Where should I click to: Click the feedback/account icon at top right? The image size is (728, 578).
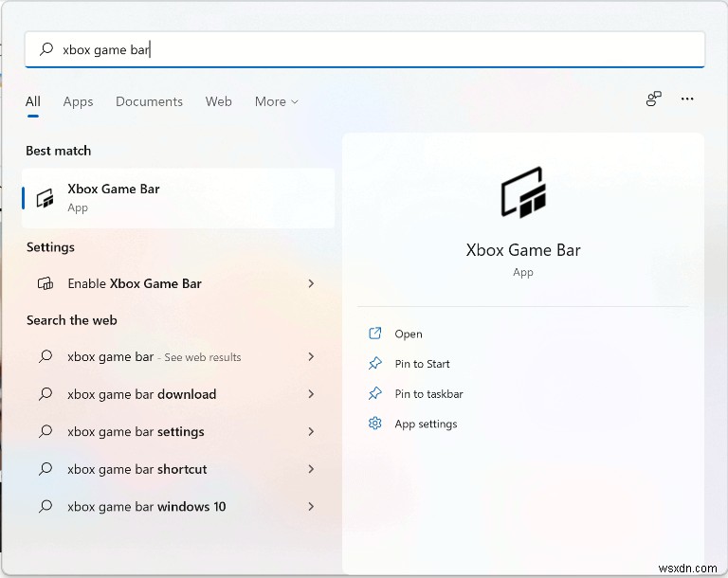[x=654, y=99]
